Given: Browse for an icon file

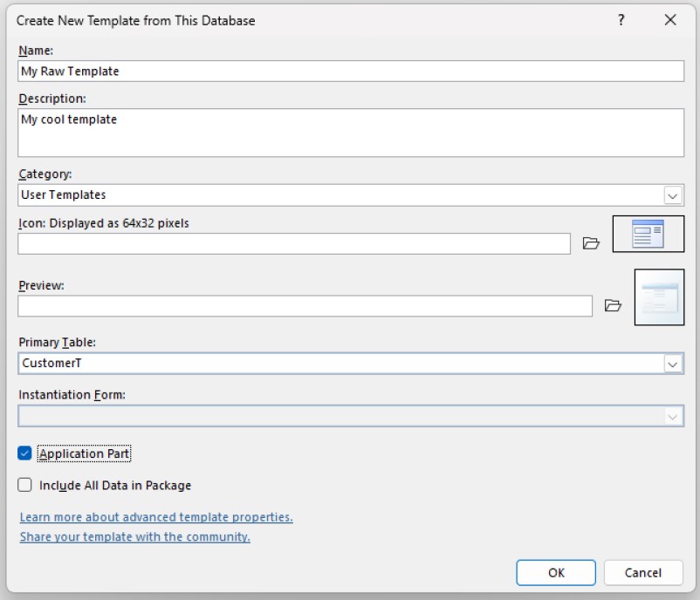Looking at the screenshot, I should click(591, 245).
